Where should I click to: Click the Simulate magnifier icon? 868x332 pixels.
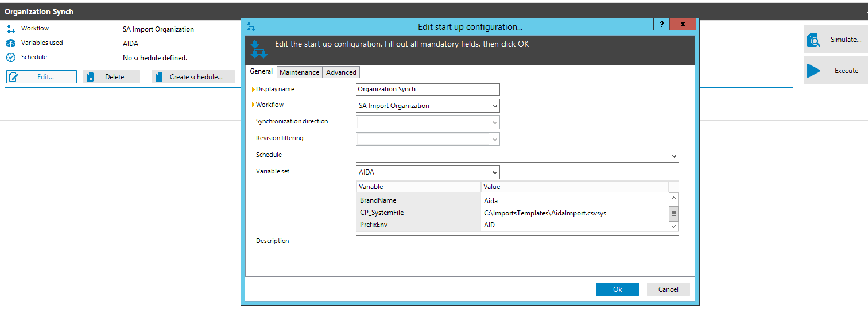pyautogui.click(x=813, y=40)
